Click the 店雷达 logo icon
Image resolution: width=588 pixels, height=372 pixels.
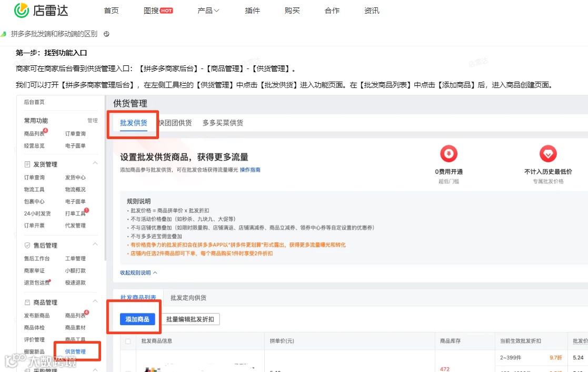pyautogui.click(x=22, y=10)
